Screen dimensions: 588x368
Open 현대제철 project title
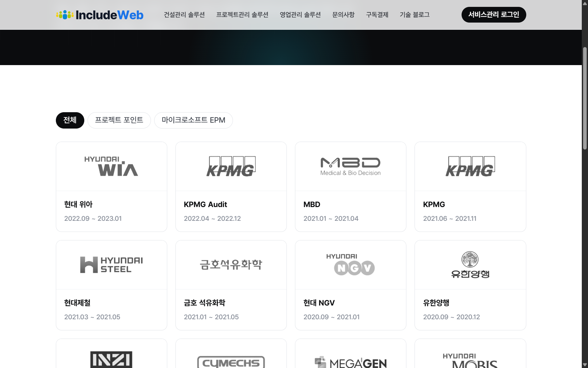click(x=77, y=303)
